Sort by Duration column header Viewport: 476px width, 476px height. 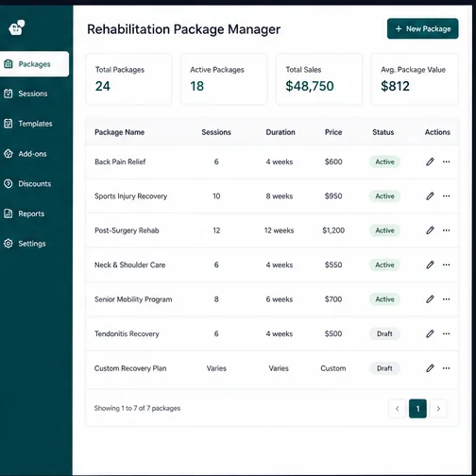tap(280, 132)
